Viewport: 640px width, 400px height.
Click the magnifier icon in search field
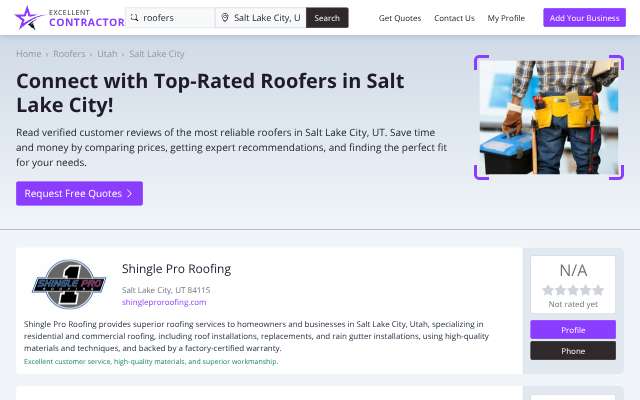134,18
